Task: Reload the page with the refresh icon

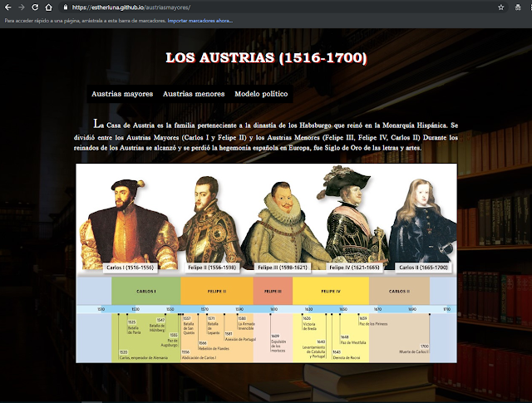Action: coord(35,7)
